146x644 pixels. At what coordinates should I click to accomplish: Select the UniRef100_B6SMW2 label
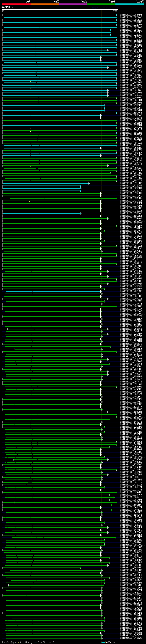point(131,103)
